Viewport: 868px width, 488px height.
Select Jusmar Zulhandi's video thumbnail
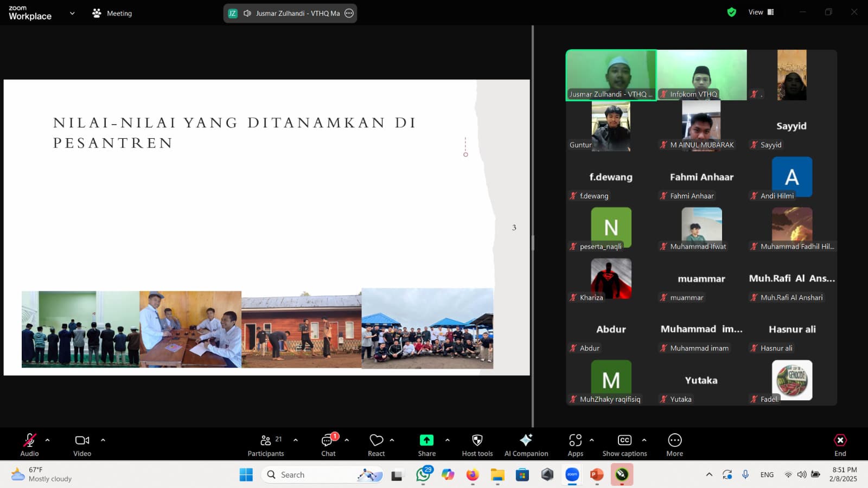[611, 75]
